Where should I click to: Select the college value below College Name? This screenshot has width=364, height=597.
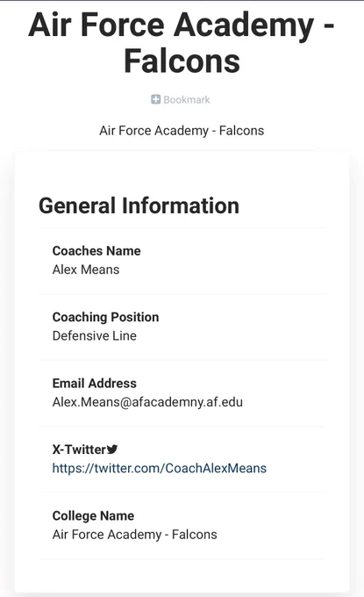click(x=135, y=535)
